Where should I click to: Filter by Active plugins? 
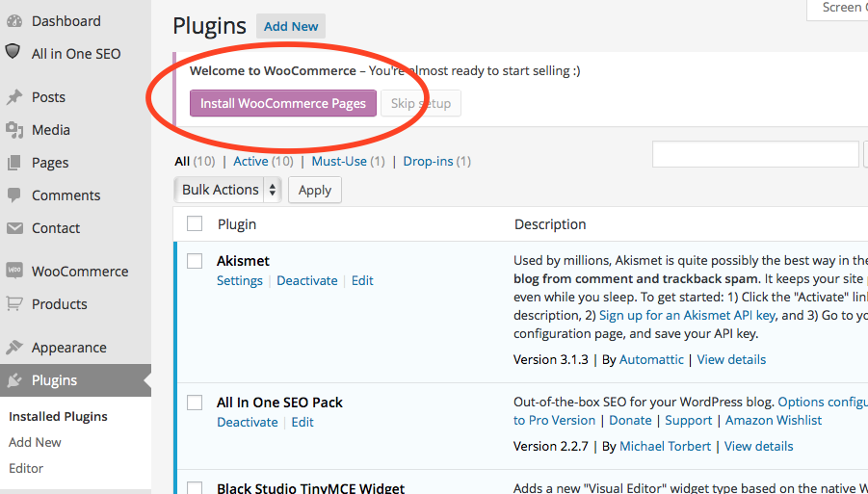(250, 161)
